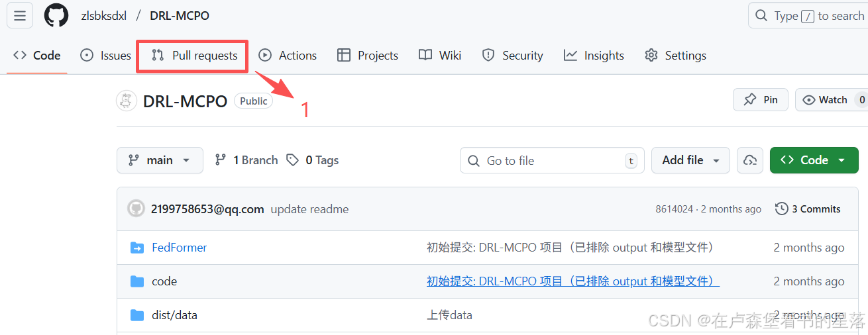Click the Watch count 0 badge
Image resolution: width=868 pixels, height=335 pixels.
(x=861, y=99)
